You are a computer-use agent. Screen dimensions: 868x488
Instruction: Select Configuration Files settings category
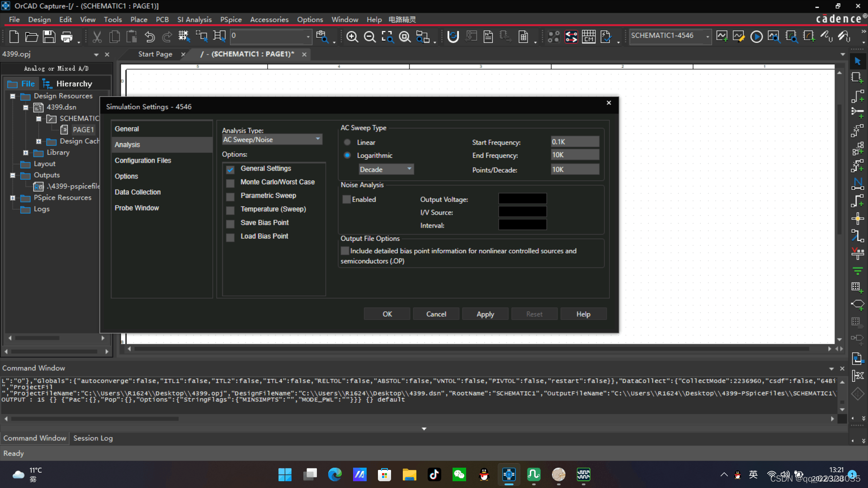[143, 160]
